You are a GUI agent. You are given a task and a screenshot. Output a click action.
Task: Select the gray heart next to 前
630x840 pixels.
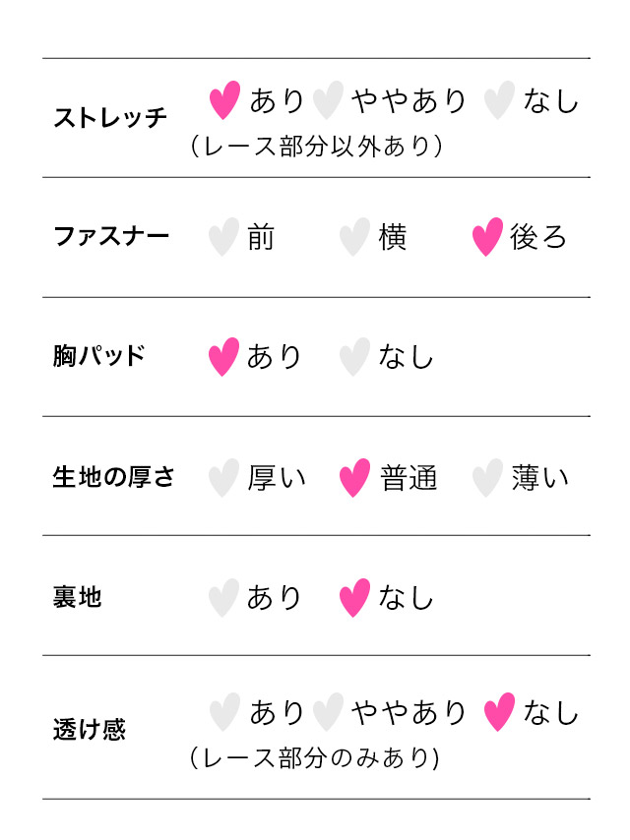(x=223, y=237)
